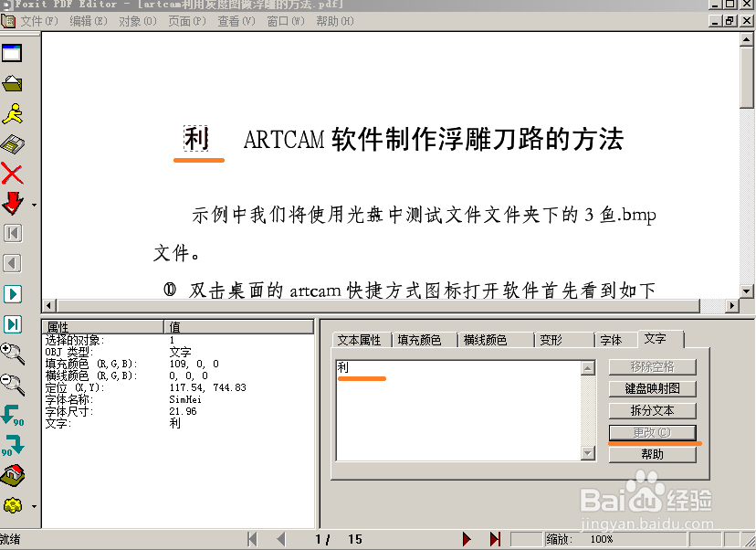This screenshot has width=756, height=550.
Task: Open the 查看(V) menu
Action: pyautogui.click(x=236, y=21)
